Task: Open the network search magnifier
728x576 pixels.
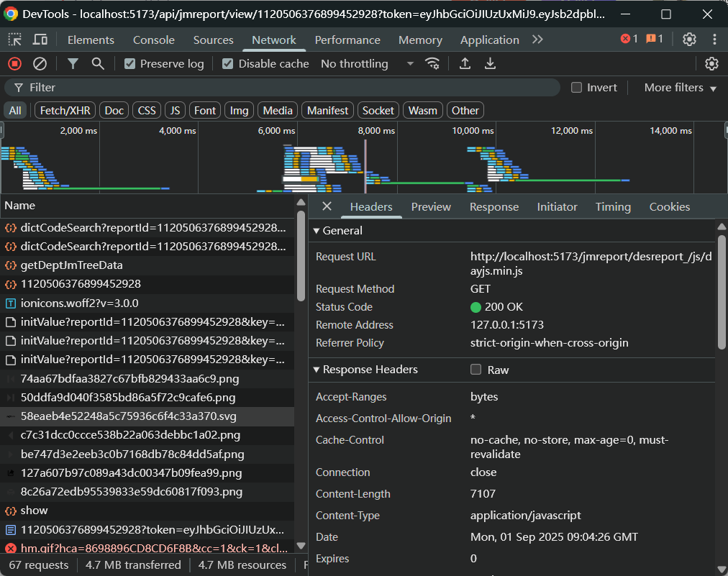Action: pyautogui.click(x=98, y=63)
